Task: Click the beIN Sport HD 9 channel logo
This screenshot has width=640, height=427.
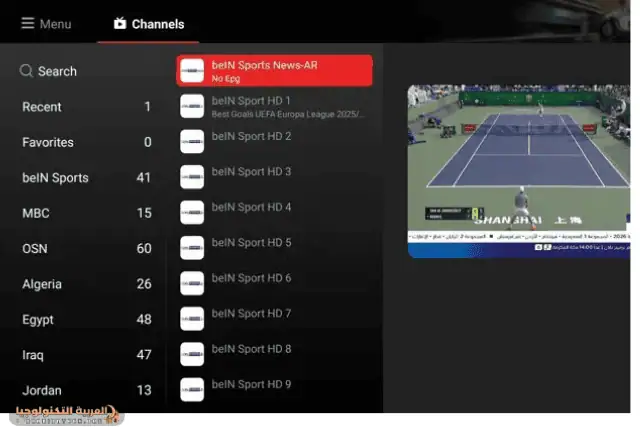Action: pyautogui.click(x=192, y=389)
